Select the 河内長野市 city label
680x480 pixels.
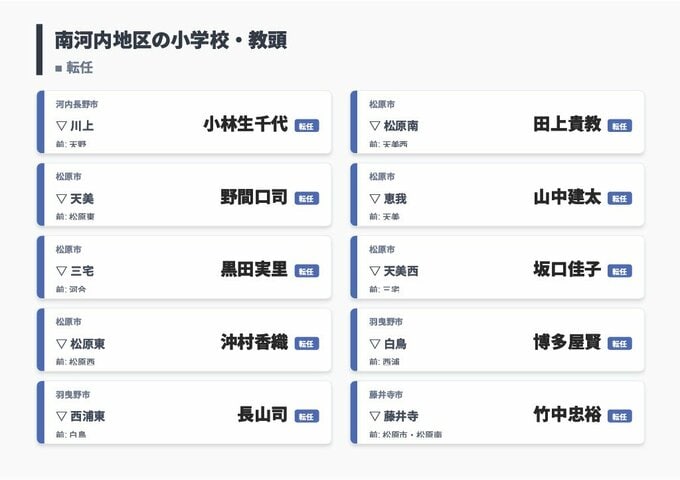click(77, 104)
